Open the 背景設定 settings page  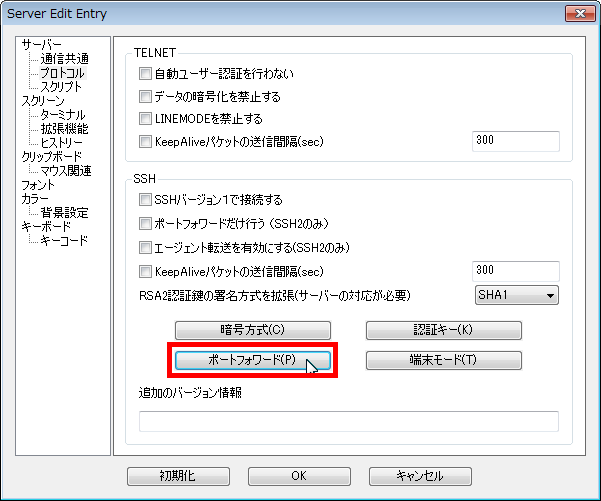tap(64, 212)
